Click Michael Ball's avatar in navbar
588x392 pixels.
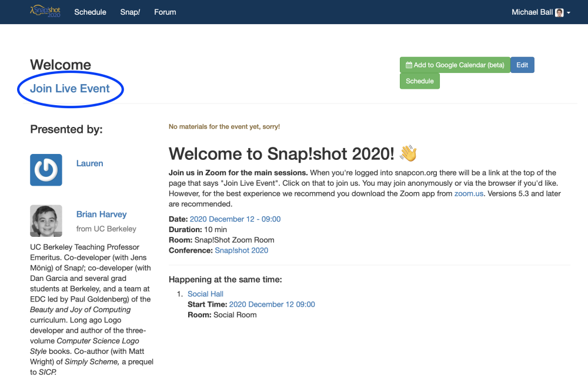559,12
